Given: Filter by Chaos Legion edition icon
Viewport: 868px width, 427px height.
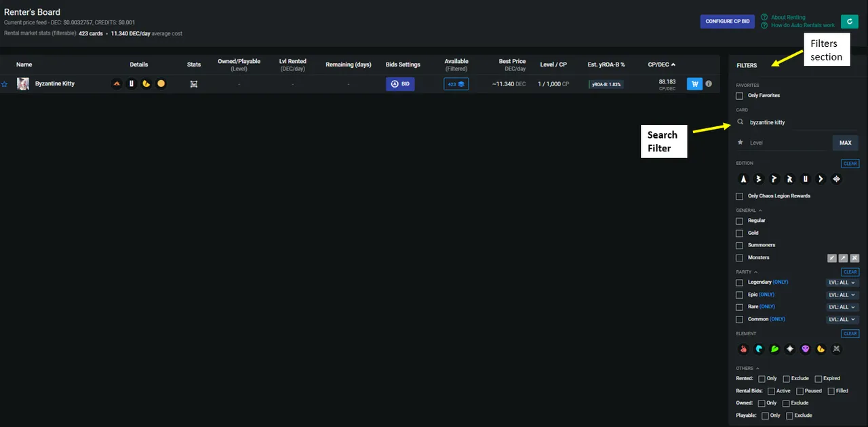Looking at the screenshot, I should pyautogui.click(x=836, y=179).
